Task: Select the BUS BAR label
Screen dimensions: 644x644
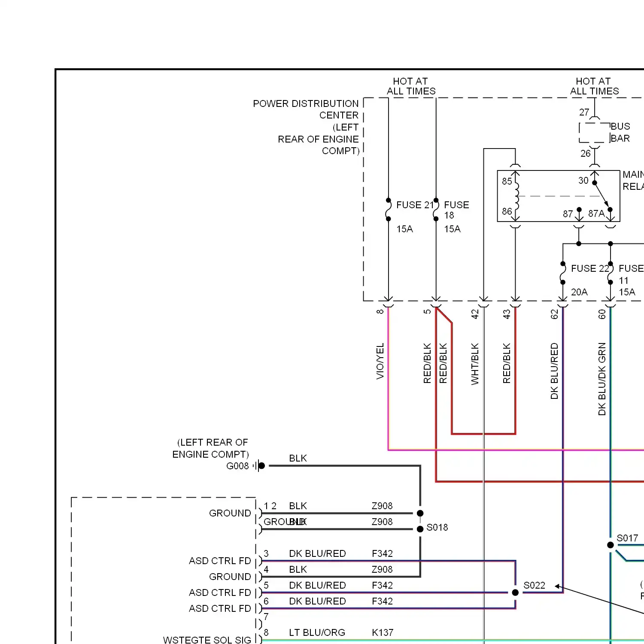Action: pos(620,132)
